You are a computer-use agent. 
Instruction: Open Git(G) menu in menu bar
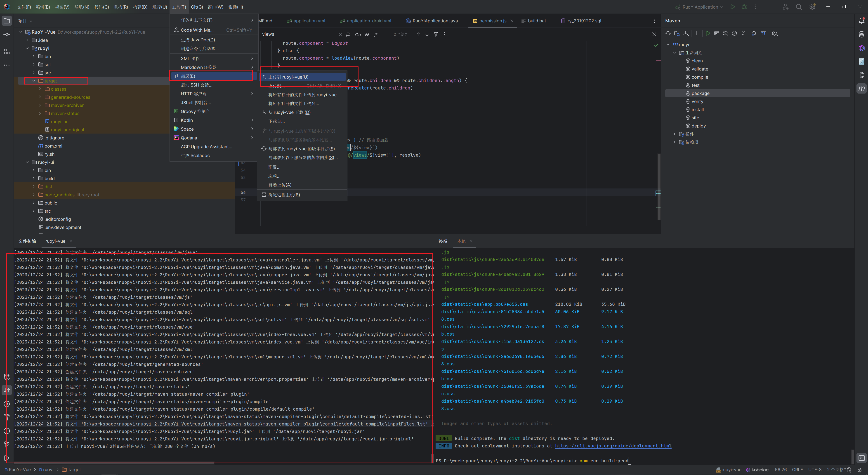tap(197, 7)
